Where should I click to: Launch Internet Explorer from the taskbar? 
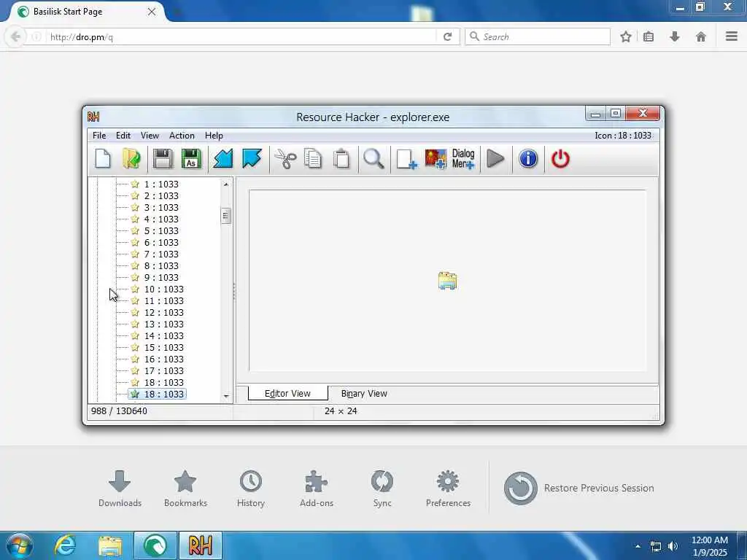click(x=65, y=545)
